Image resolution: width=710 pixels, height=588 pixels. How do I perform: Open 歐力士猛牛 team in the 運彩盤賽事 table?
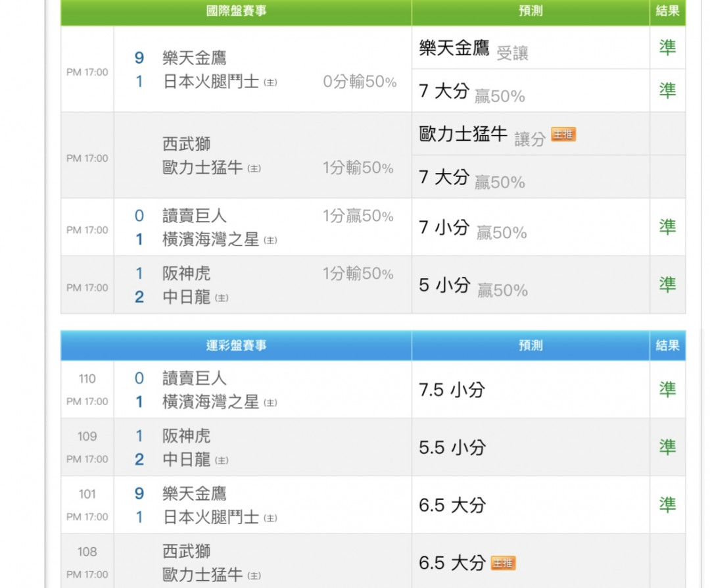[203, 575]
